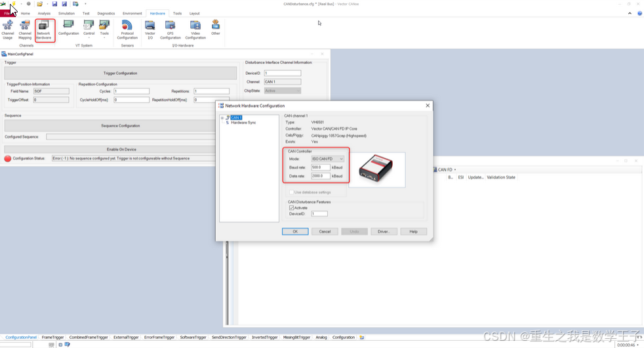Click the Sequence Configuration button

pyautogui.click(x=120, y=126)
